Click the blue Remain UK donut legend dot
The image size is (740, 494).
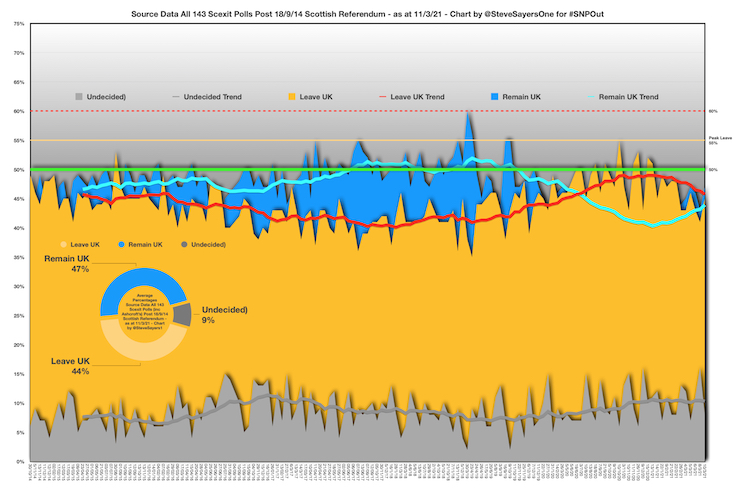(122, 244)
